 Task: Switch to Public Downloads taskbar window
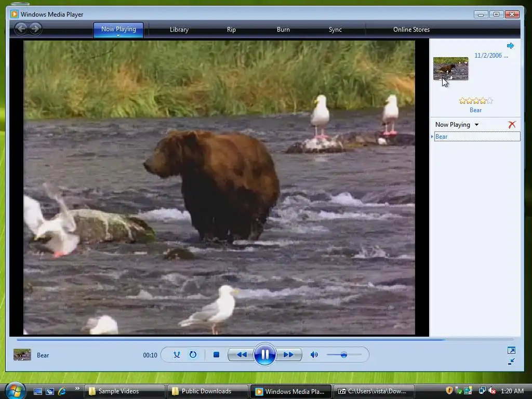[x=208, y=391]
